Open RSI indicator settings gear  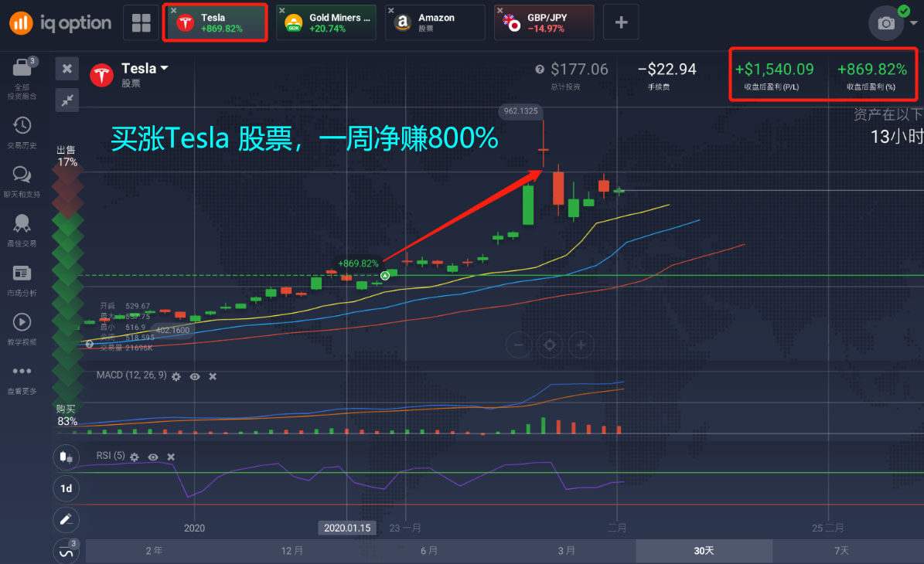(x=135, y=457)
